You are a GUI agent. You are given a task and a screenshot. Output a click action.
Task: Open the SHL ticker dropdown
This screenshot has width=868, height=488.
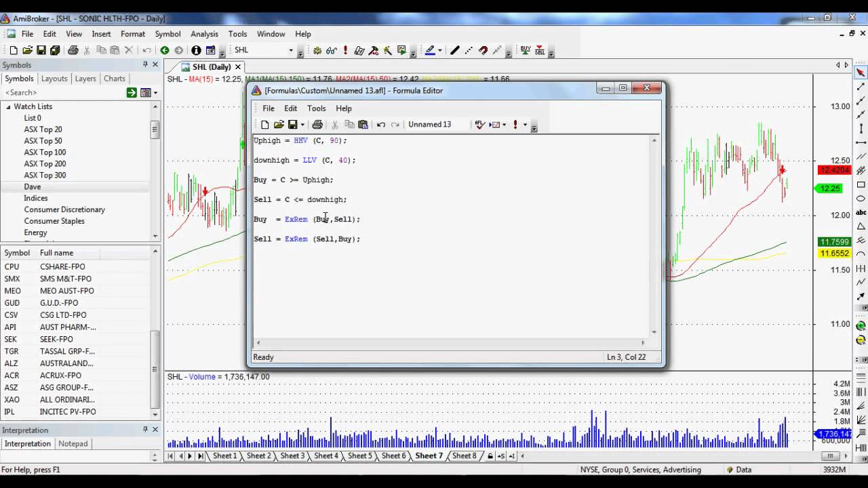point(291,50)
